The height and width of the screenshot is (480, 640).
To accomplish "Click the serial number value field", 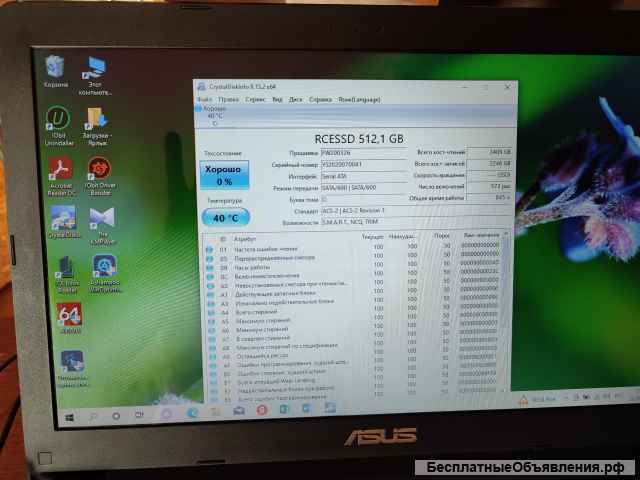I will click(364, 164).
